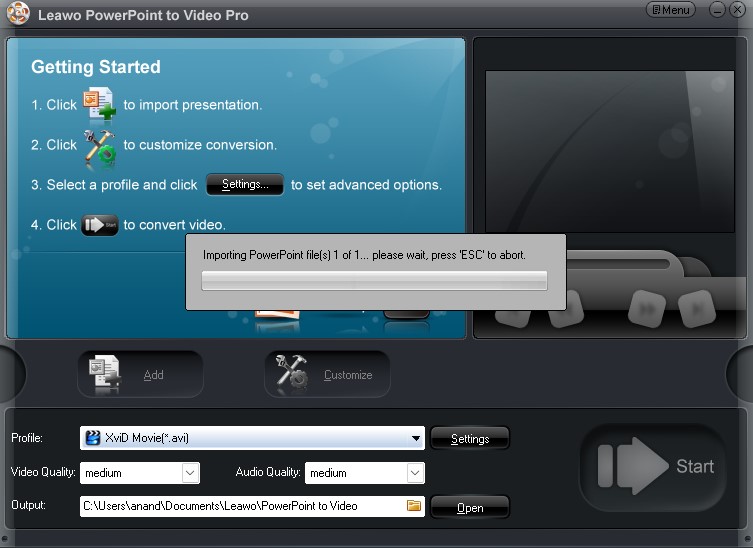The height and width of the screenshot is (548, 753).
Task: Click the import progress bar in the dialog
Action: pyautogui.click(x=374, y=281)
